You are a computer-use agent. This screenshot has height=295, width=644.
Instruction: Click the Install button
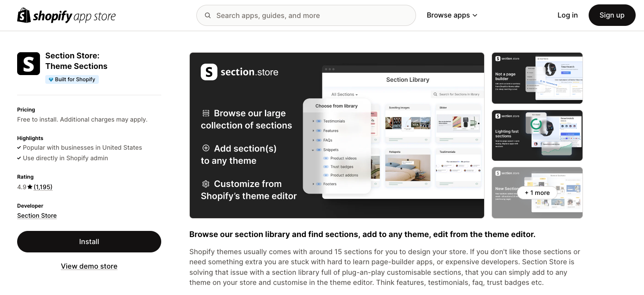pos(89,241)
